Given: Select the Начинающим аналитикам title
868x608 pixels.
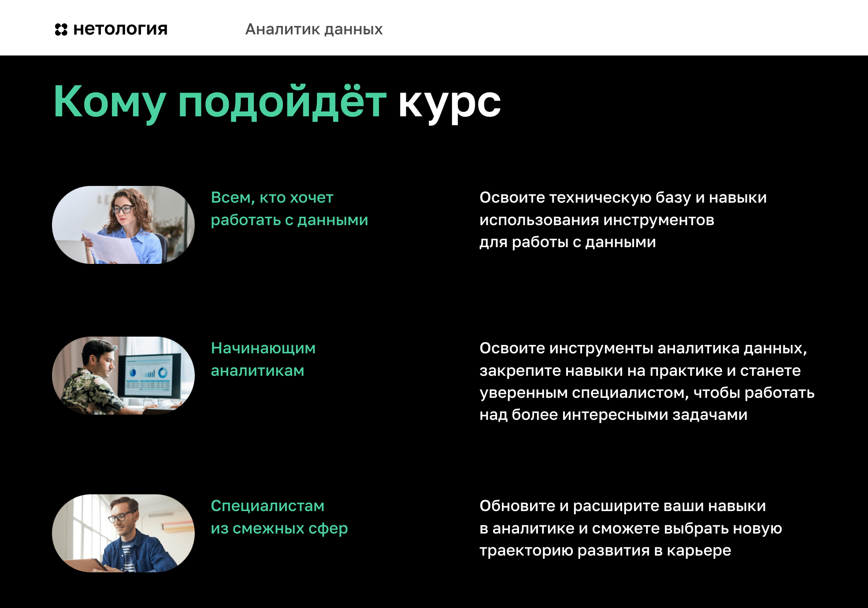Looking at the screenshot, I should (263, 360).
